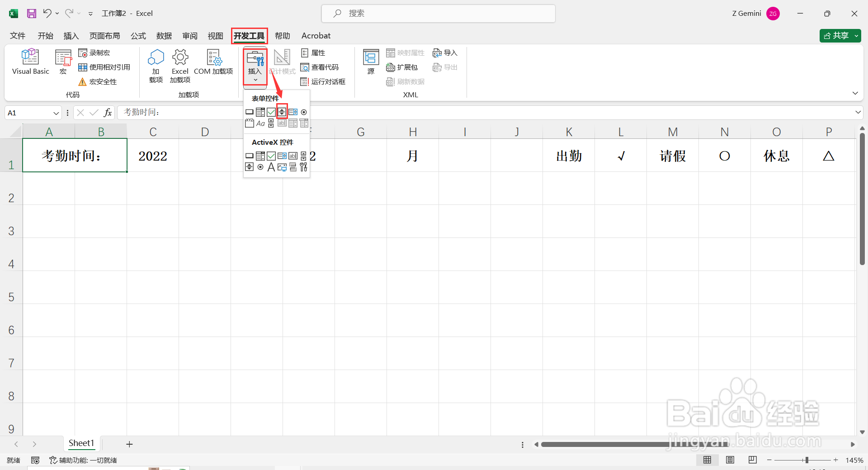Open the Undo history dropdown
This screenshot has height=470, width=868.
click(x=57, y=14)
